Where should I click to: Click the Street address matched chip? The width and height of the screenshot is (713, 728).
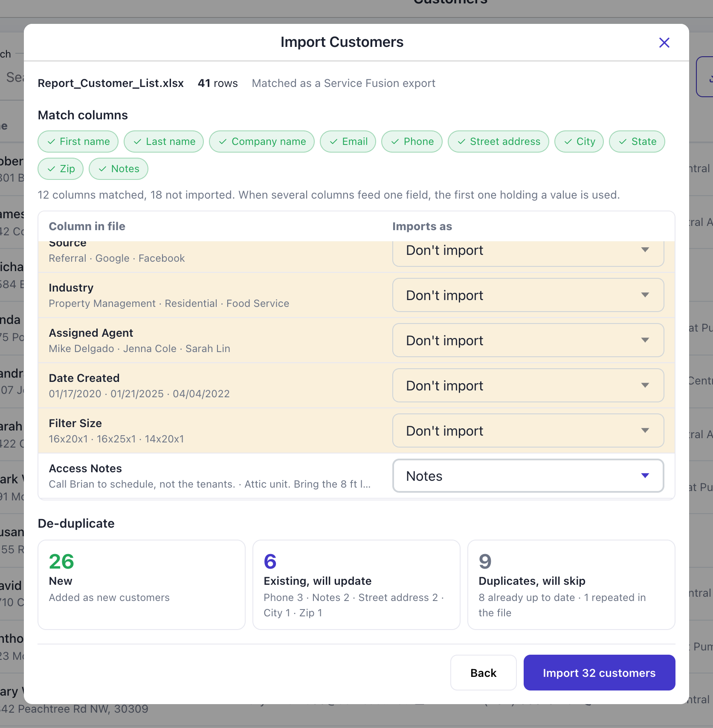tap(499, 142)
